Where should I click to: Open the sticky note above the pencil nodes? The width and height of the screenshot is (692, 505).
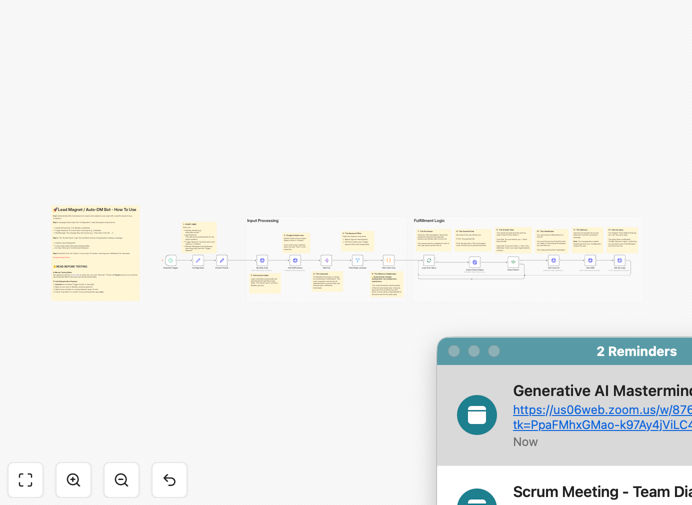(199, 237)
